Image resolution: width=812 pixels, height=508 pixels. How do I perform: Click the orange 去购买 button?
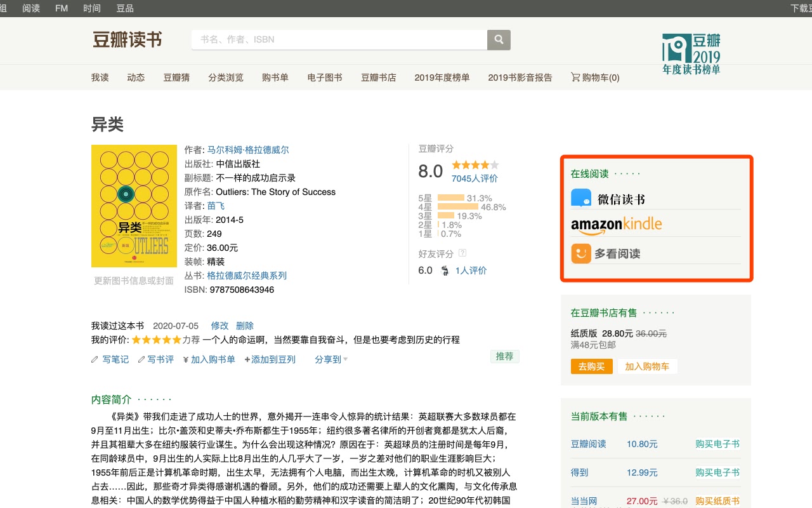coord(592,366)
